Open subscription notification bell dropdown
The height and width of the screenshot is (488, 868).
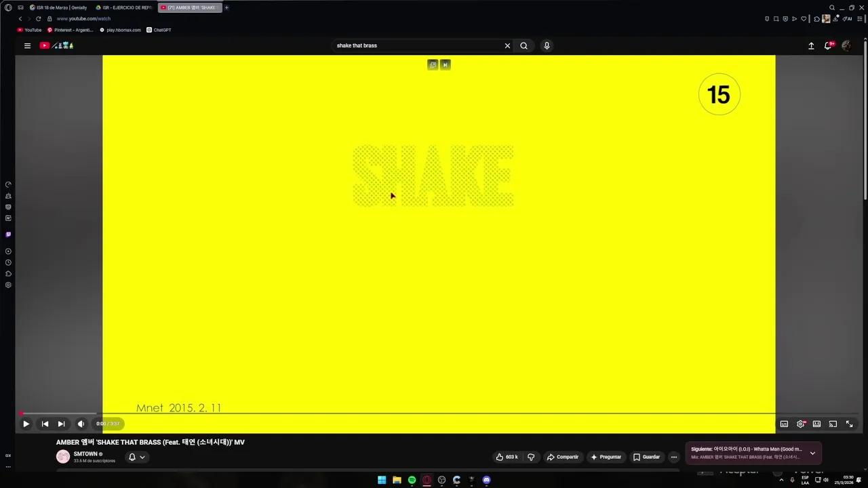click(x=137, y=457)
